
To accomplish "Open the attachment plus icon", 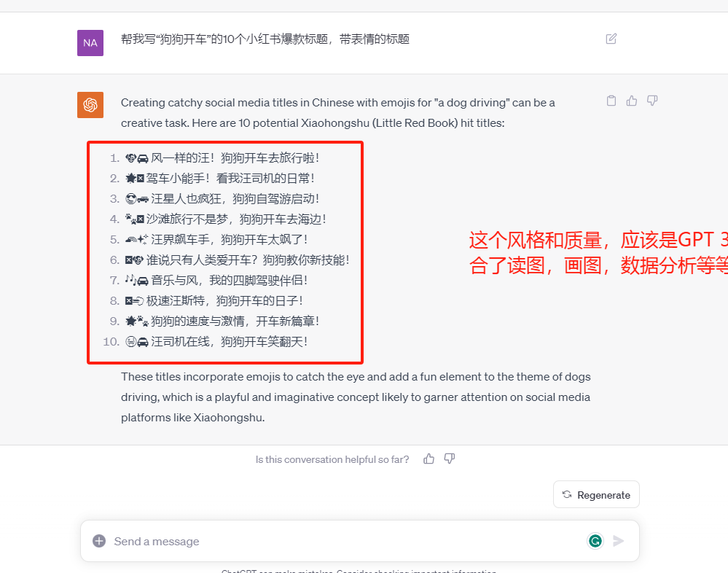I will 99,541.
